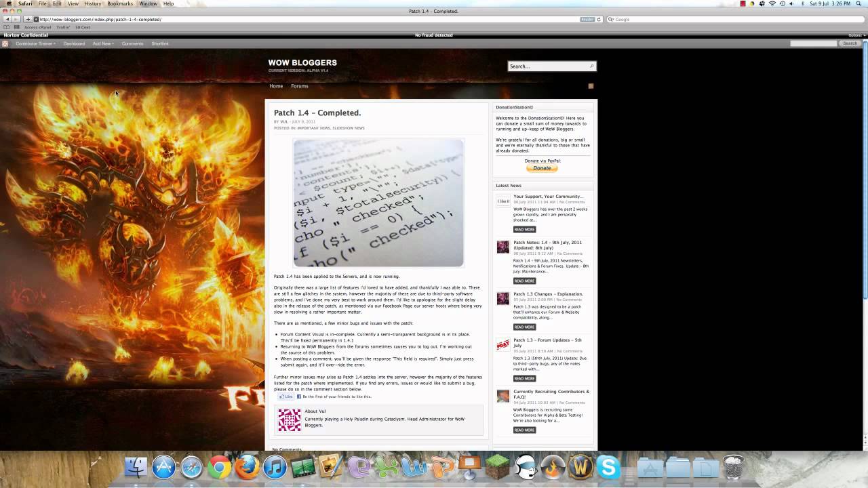Open the Patch 1.3 – Forum Updates headline

547,342
